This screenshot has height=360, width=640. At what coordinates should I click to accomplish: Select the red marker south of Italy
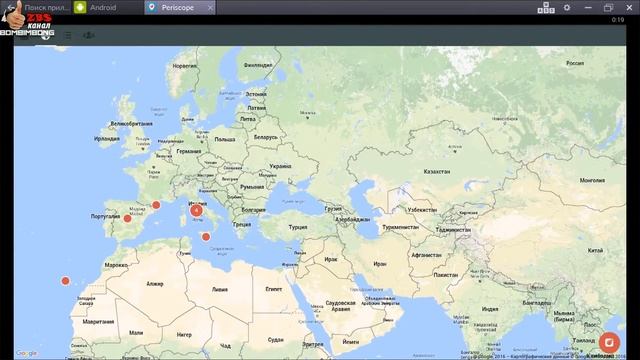point(206,237)
